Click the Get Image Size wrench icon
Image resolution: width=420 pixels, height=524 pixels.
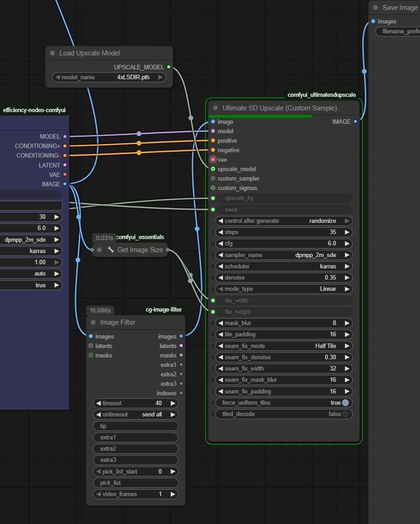pos(111,250)
